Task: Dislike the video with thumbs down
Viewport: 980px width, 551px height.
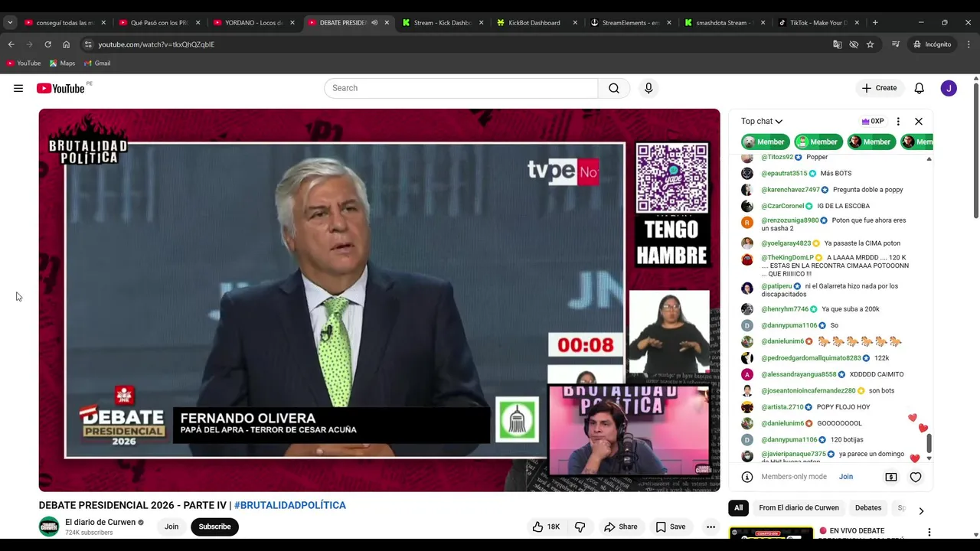Action: (580, 527)
